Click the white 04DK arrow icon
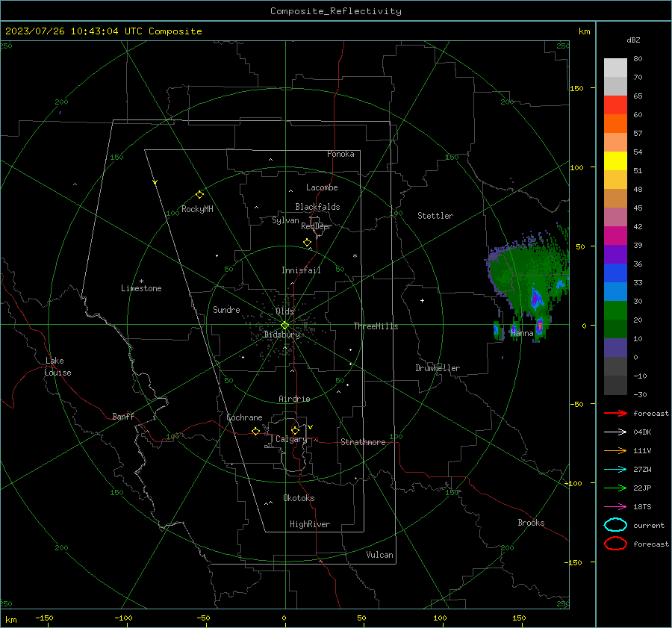This screenshot has height=628, width=672. [x=615, y=432]
